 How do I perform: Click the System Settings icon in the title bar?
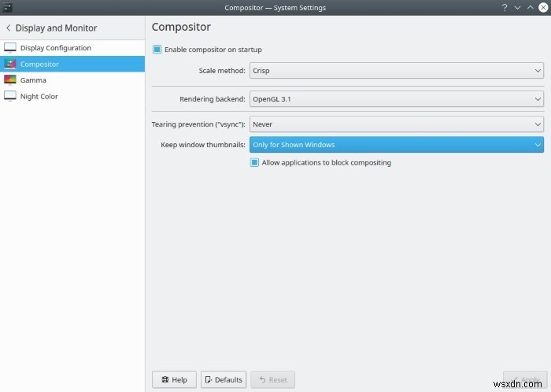coord(7,7)
